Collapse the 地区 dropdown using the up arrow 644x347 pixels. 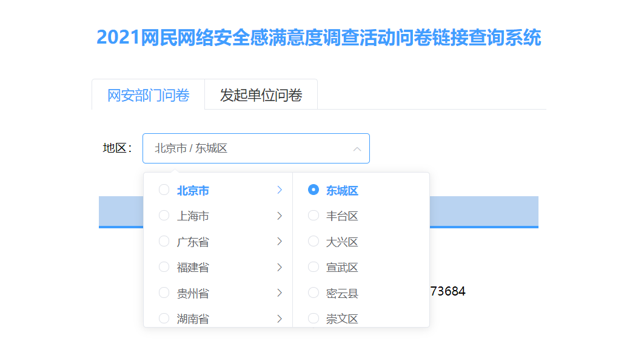(357, 149)
